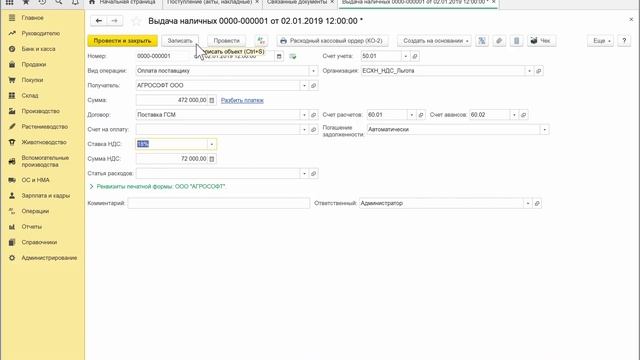Open the Банк и касса section
This screenshot has width=640, height=360.
(38, 49)
